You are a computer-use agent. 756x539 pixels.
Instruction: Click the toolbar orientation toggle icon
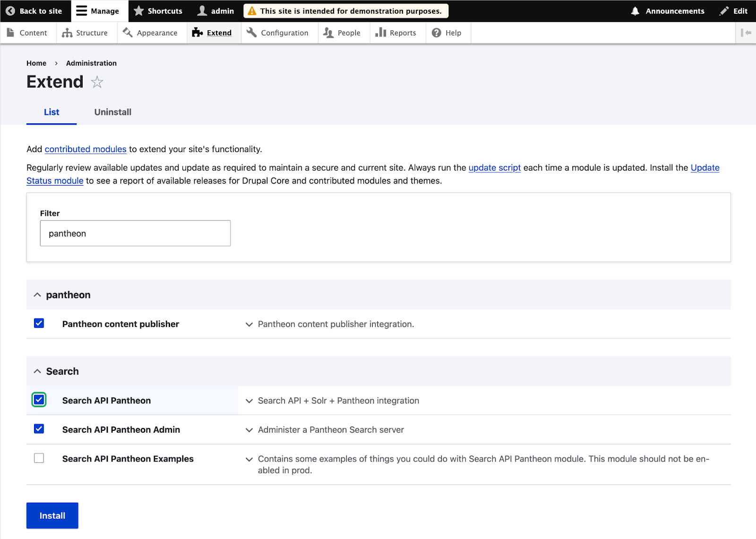pos(746,33)
